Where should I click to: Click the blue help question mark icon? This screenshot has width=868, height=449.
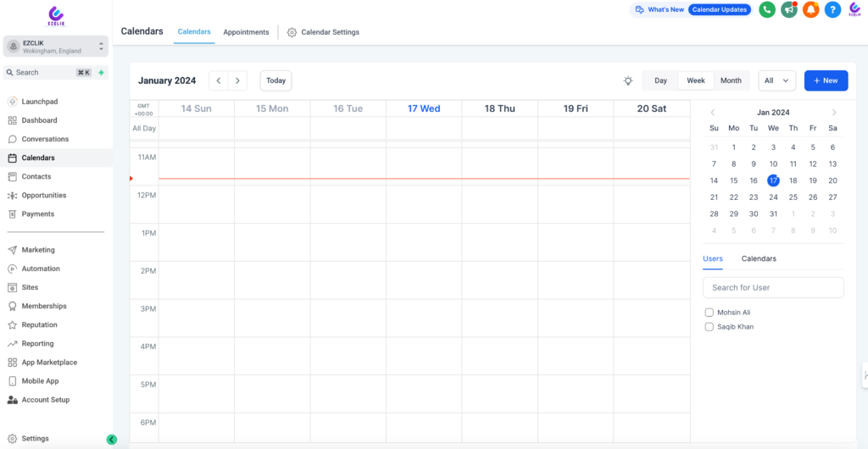(x=833, y=9)
